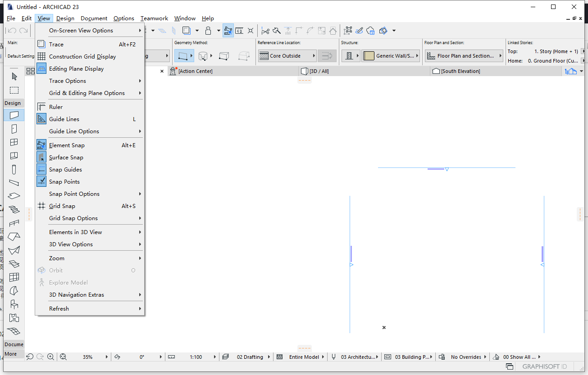Click the Floor Plan and Section button

(x=464, y=55)
